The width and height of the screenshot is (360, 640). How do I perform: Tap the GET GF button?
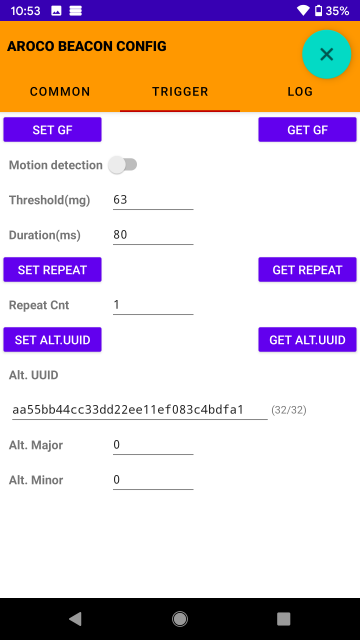(x=307, y=130)
